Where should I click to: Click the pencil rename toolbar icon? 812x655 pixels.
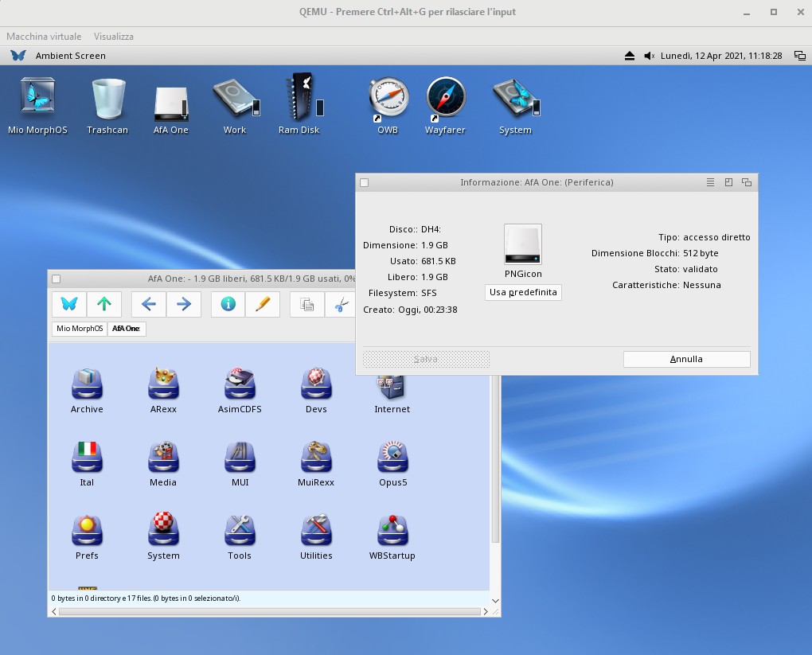[x=263, y=304]
